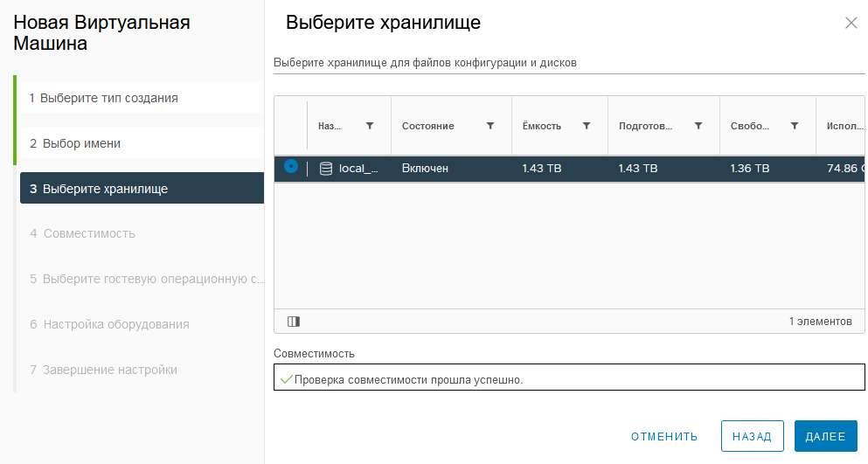This screenshot has height=464, width=868.
Task: Click the 74.86 used space cell
Action: click(x=845, y=169)
